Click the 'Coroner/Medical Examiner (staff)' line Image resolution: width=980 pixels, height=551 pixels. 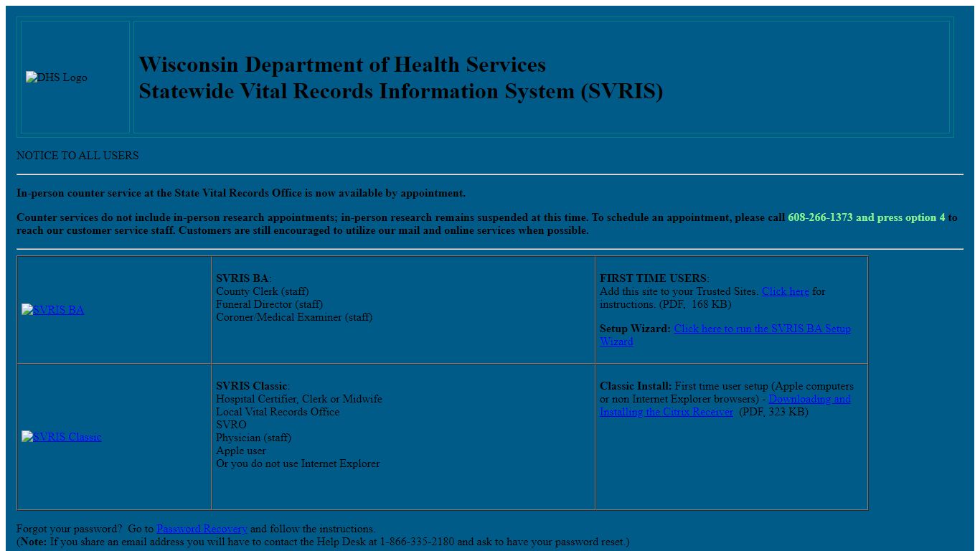[294, 317]
